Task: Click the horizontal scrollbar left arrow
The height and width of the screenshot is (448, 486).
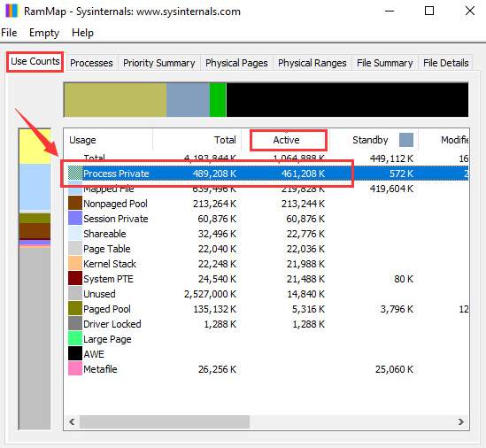Action: coord(72,421)
